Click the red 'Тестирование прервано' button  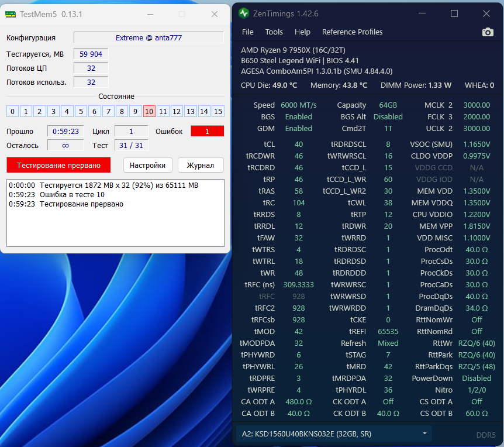tap(58, 166)
